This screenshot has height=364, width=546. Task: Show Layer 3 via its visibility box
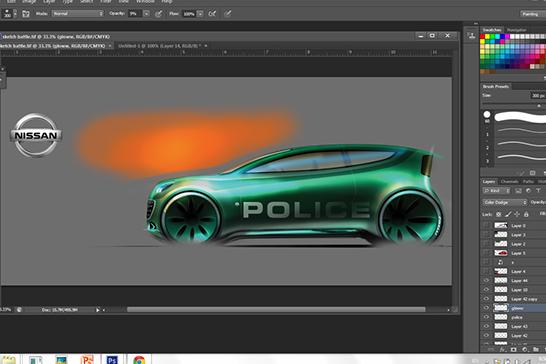tap(486, 235)
